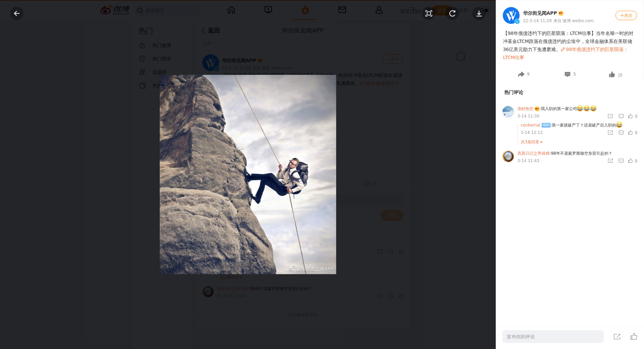Screen dimensions: 644x349
Task: Share the post via bottom bar icon
Action: tap(617, 337)
